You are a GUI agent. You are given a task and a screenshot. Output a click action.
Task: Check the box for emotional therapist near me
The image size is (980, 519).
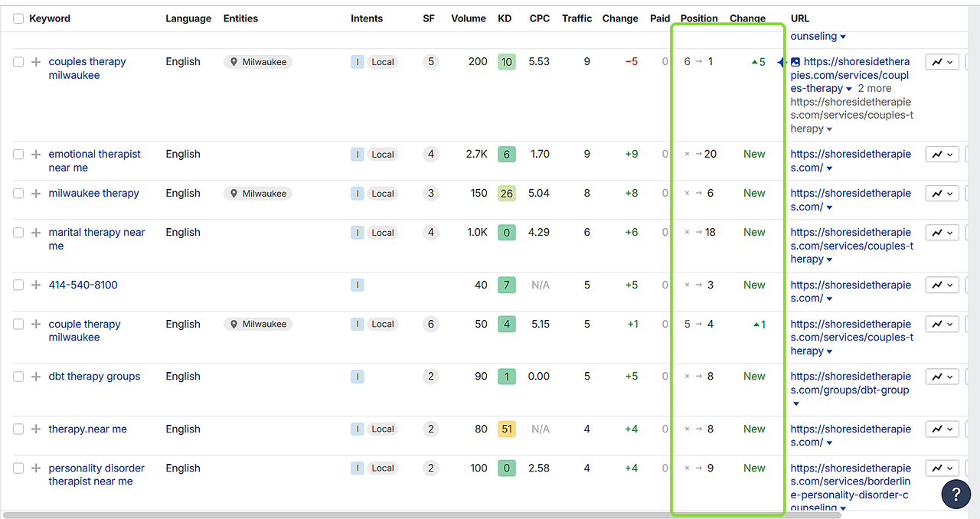click(x=18, y=154)
